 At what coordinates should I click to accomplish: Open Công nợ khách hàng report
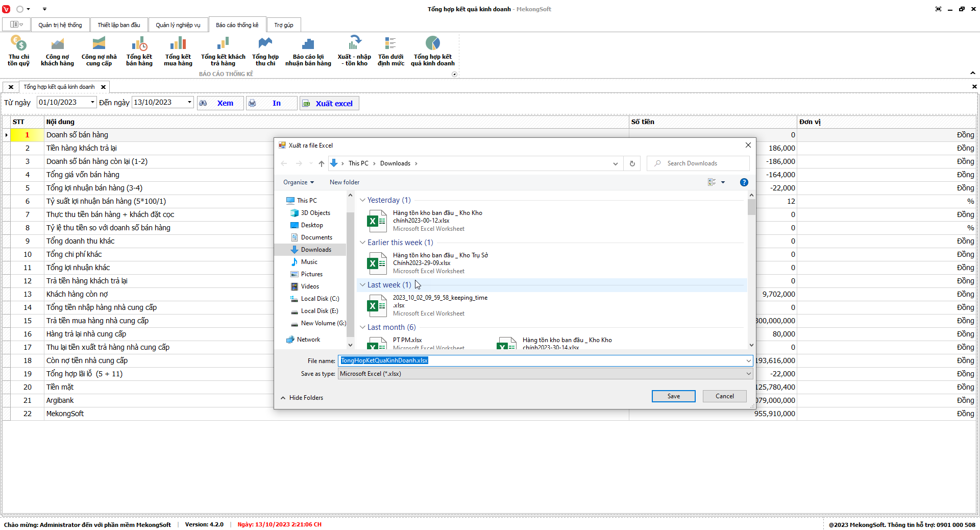click(x=57, y=51)
